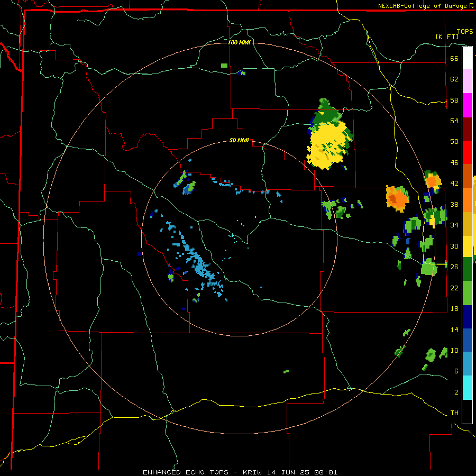Click the TH legend label
The height and width of the screenshot is (476, 476).
tap(454, 413)
